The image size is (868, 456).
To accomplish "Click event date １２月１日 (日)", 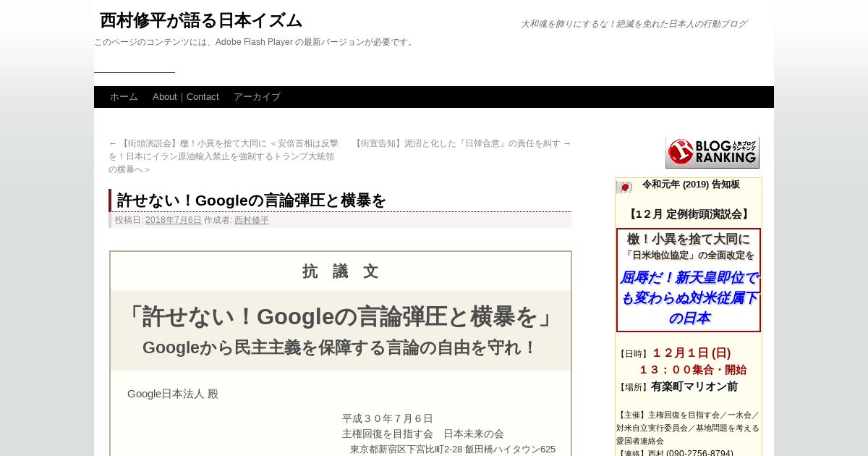I will click(x=692, y=353).
